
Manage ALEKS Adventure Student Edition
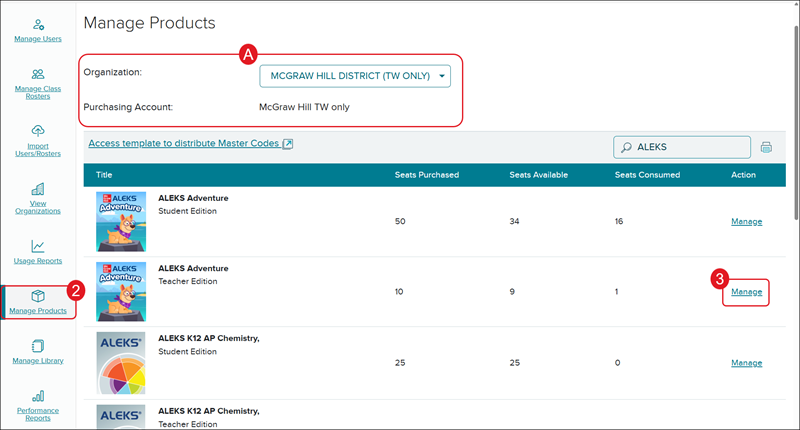[x=746, y=221]
